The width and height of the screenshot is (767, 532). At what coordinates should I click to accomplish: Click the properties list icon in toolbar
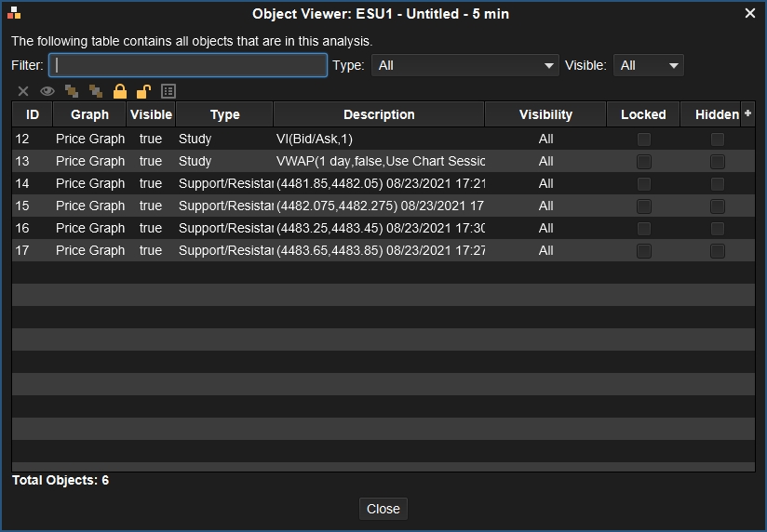click(x=168, y=91)
